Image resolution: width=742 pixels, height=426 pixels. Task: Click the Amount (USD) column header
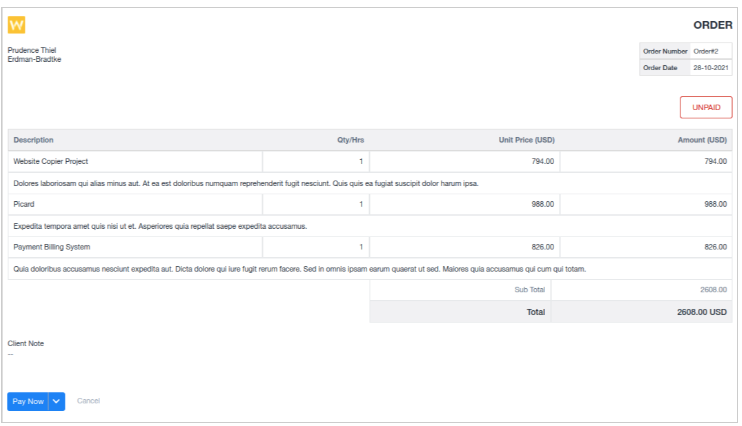tap(702, 140)
